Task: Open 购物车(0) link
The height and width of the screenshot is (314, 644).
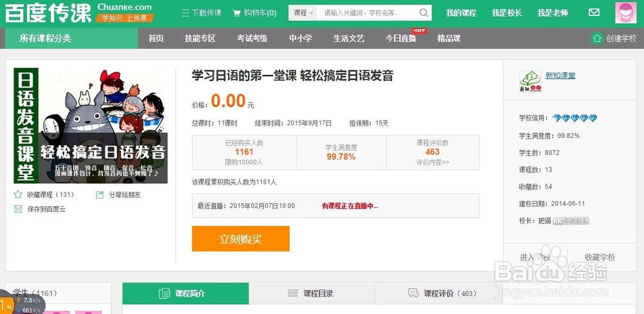Action: 260,13
